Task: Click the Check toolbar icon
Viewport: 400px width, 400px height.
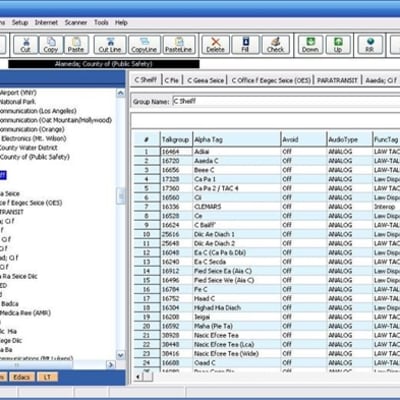Action: pyautogui.click(x=275, y=45)
